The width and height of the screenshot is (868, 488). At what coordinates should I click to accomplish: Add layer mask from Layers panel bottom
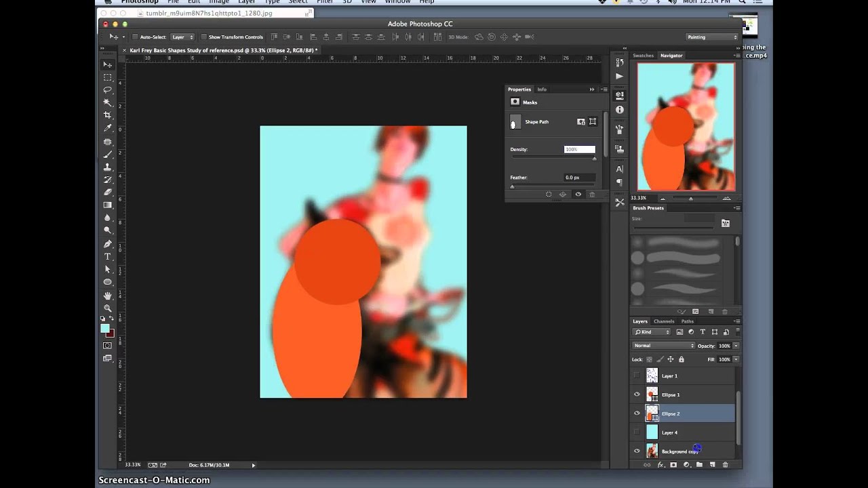pos(673,465)
